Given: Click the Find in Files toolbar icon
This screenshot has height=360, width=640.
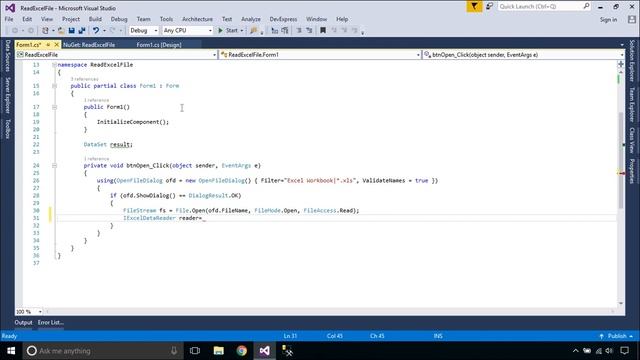Looking at the screenshot, I should click(x=254, y=31).
